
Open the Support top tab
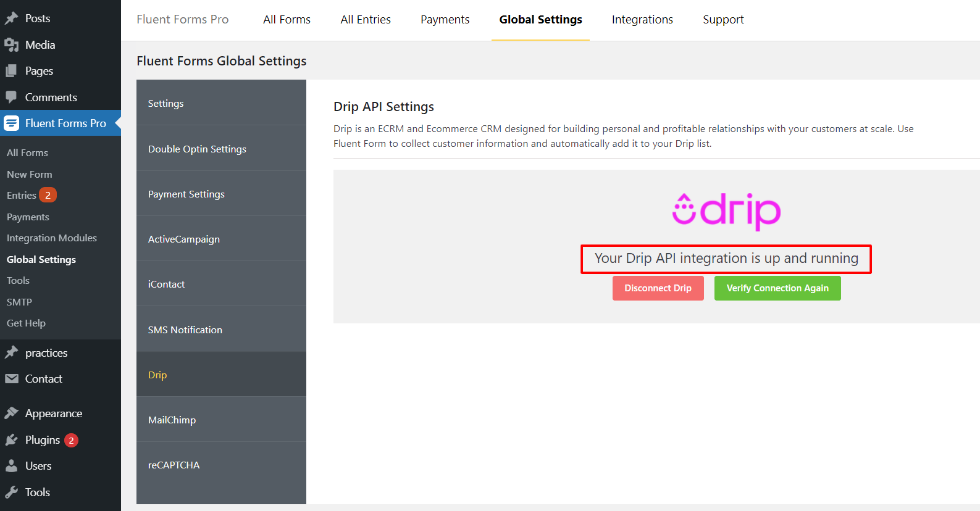click(723, 20)
